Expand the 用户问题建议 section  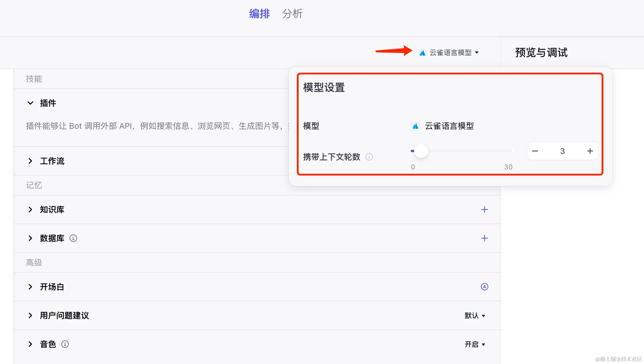[30, 315]
